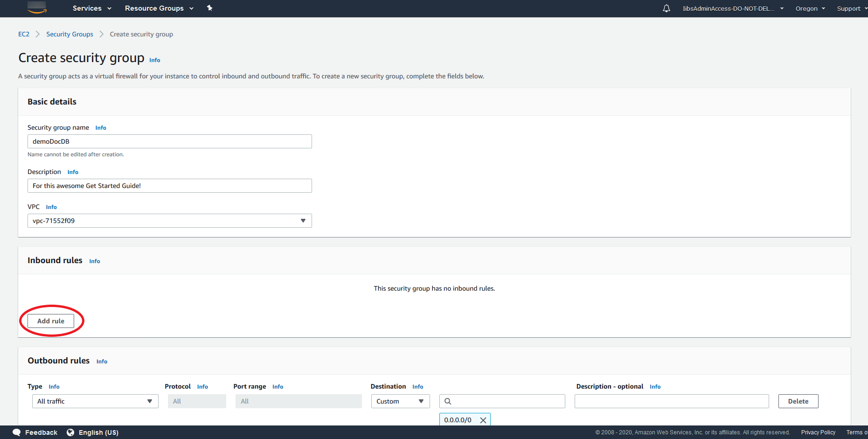This screenshot has height=439, width=868.
Task: Open the outbound Type dropdown showing All traffic
Action: click(95, 401)
